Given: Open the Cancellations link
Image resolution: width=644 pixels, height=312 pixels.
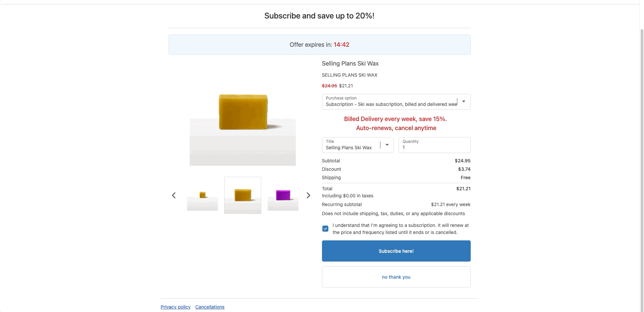Looking at the screenshot, I should pyautogui.click(x=210, y=307).
